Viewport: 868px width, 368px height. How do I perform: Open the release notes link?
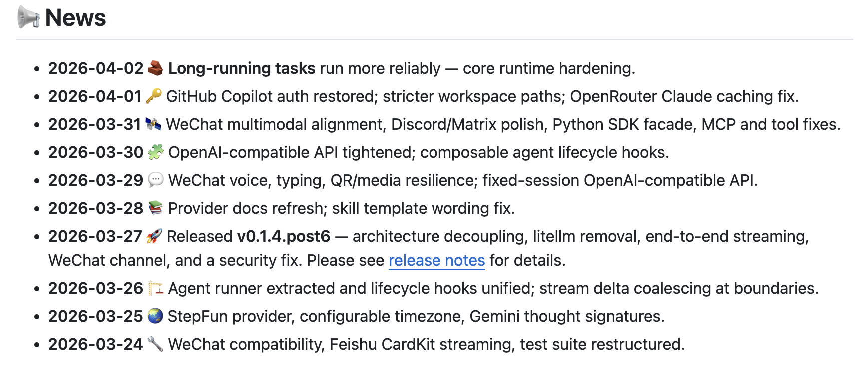pyautogui.click(x=436, y=260)
